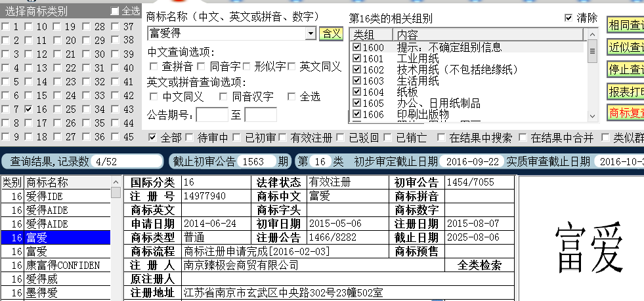The height and width of the screenshot is (301, 644).
Task: Enable 在结果中搜索 option
Action: click(442, 137)
